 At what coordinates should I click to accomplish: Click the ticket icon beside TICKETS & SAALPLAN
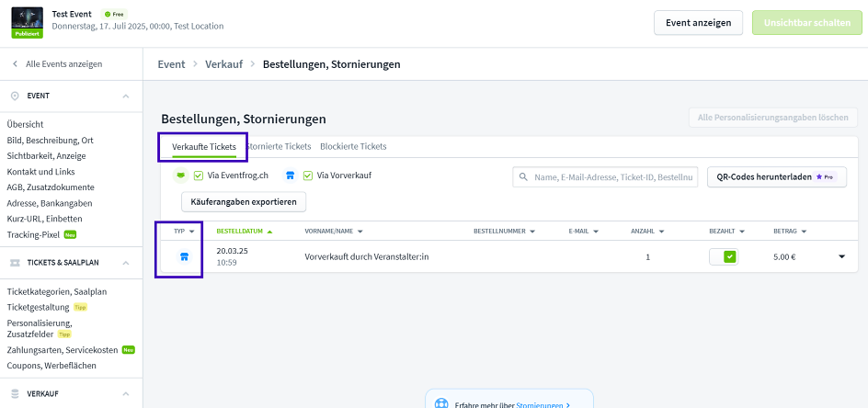pyautogui.click(x=15, y=263)
